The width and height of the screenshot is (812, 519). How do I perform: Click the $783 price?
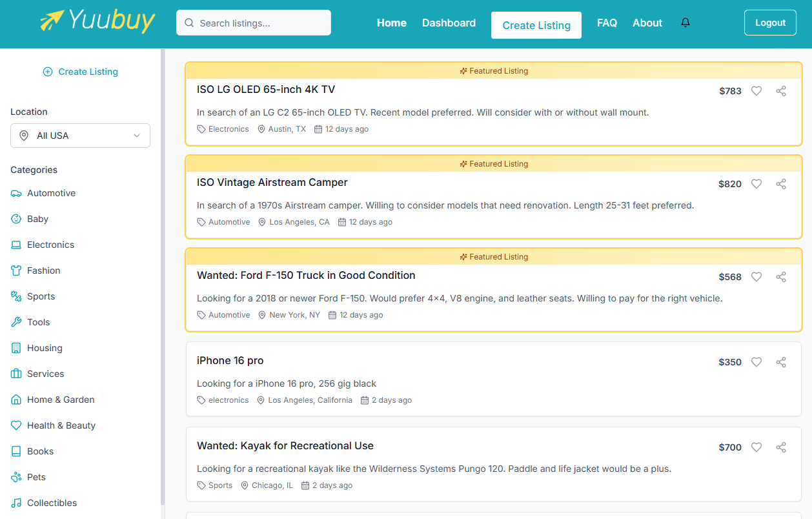point(731,91)
